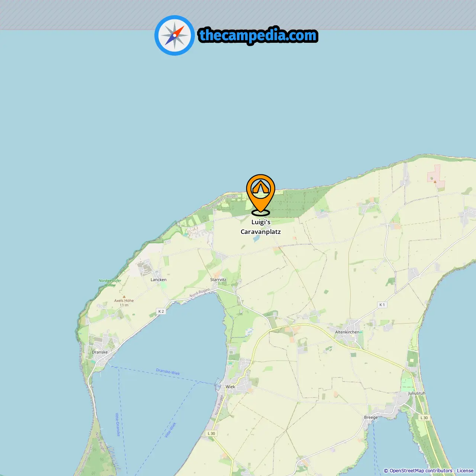Click the Breege town label
The image size is (476, 476).
371,417
